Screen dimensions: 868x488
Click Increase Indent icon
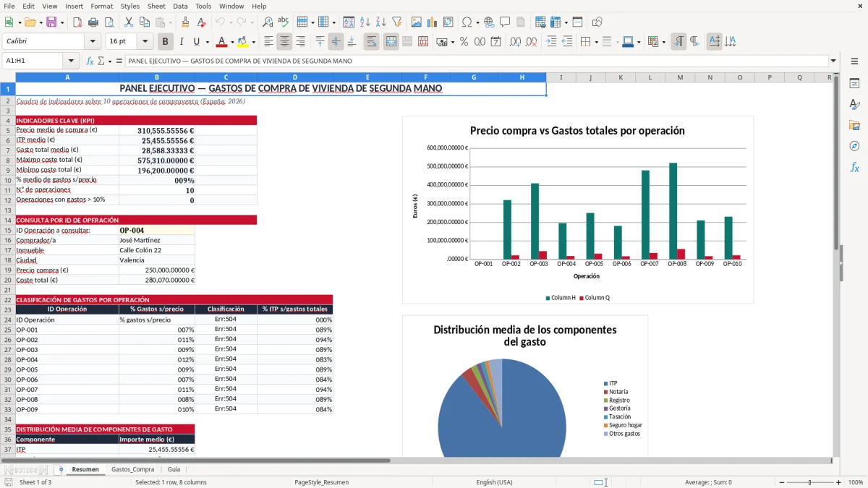pos(551,42)
